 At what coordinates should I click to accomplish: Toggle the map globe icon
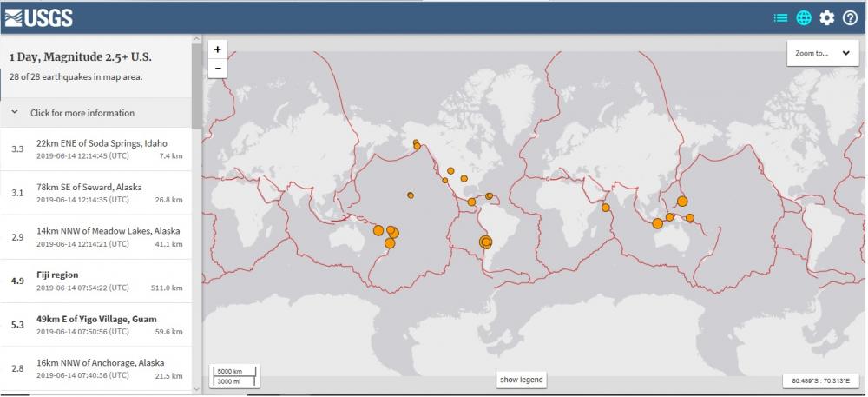coord(804,18)
